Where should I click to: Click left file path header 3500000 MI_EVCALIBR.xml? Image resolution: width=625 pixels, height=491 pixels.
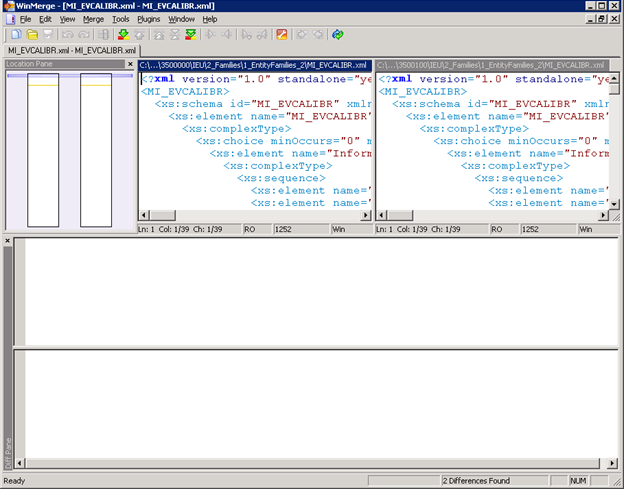coord(255,65)
